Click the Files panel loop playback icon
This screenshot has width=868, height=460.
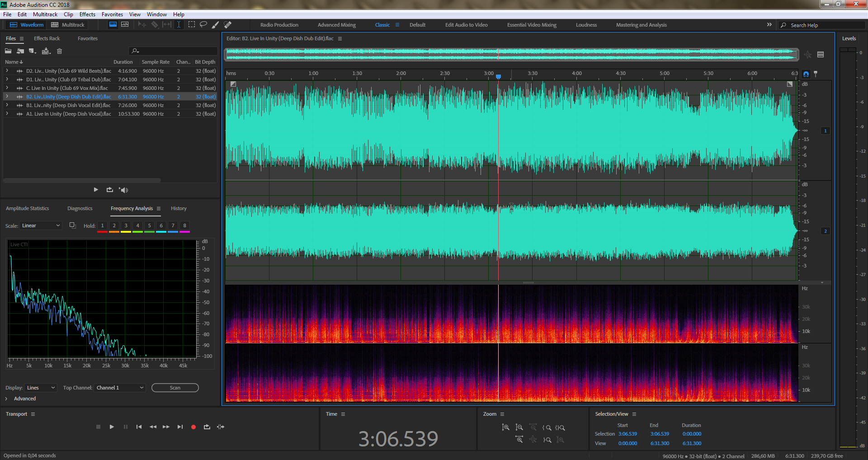point(109,190)
